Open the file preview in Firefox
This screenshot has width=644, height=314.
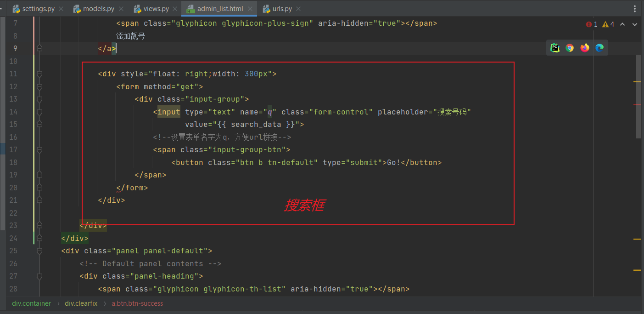click(x=584, y=47)
